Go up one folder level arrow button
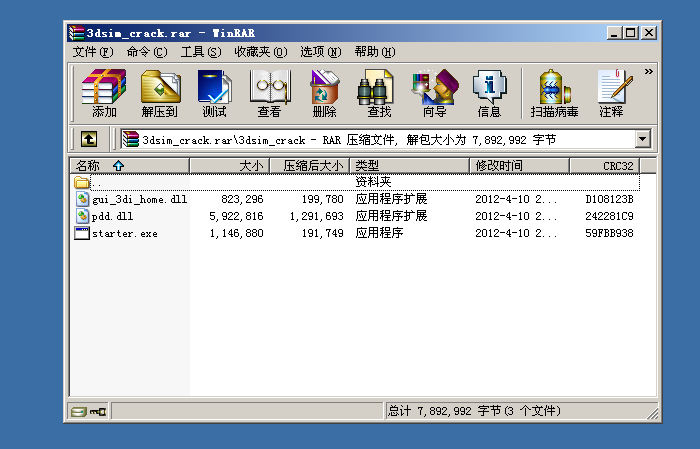This screenshot has height=449, width=700. [89, 139]
